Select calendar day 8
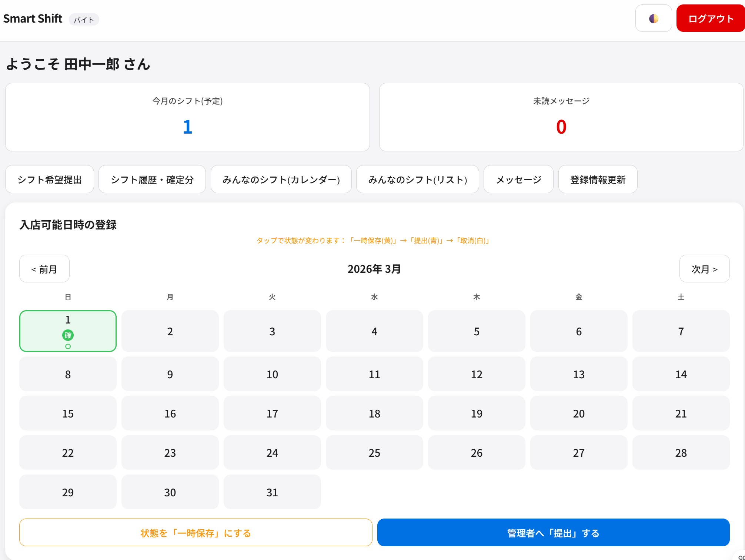 [x=68, y=374]
